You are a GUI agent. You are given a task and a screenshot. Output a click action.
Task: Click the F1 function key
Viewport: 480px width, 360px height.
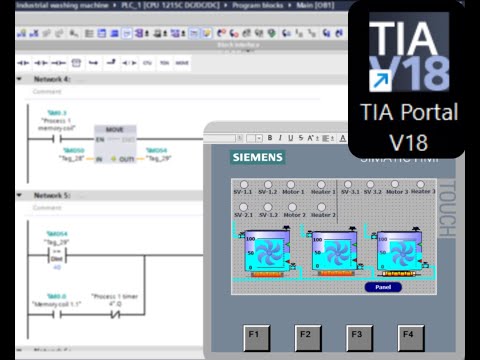point(256,338)
